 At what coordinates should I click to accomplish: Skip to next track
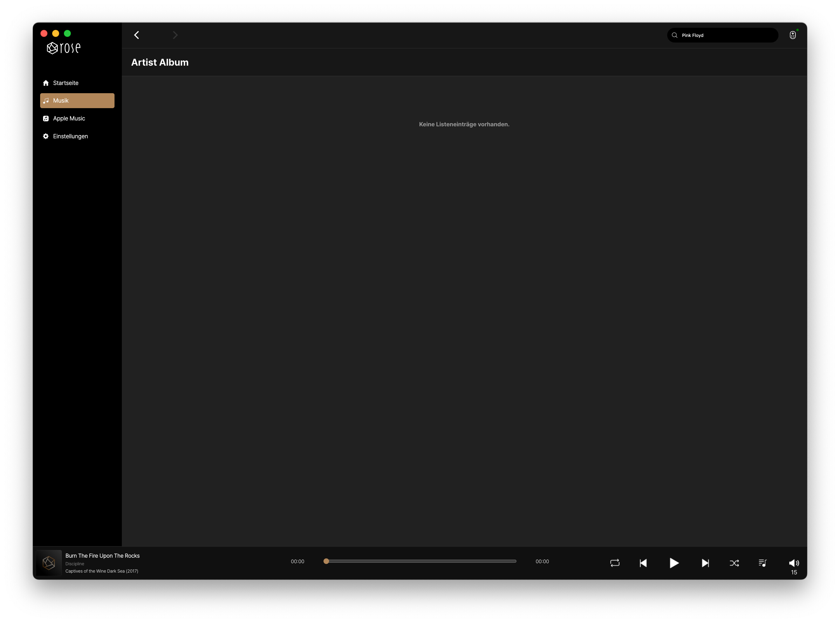pos(705,563)
